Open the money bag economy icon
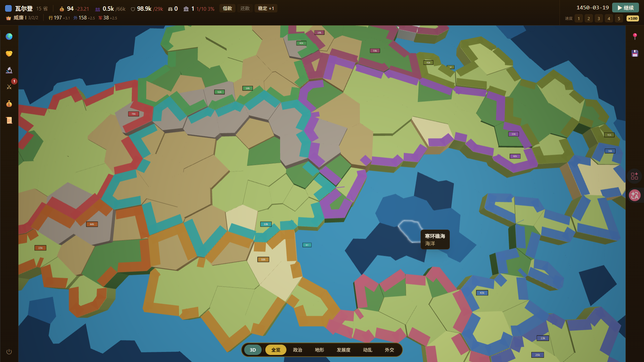The width and height of the screenshot is (644, 362). tap(9, 104)
